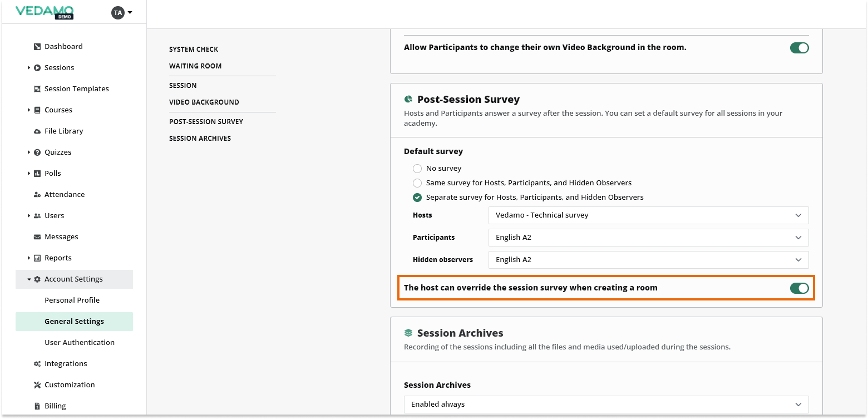Open the Session Archives dropdown

coord(606,405)
